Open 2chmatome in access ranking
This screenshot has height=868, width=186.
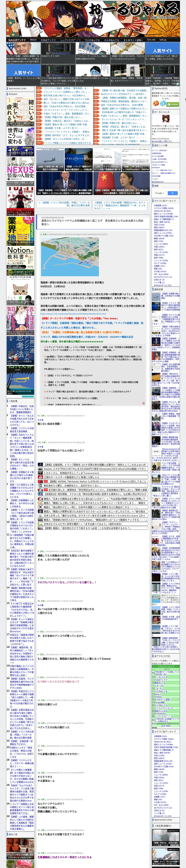coord(160,713)
